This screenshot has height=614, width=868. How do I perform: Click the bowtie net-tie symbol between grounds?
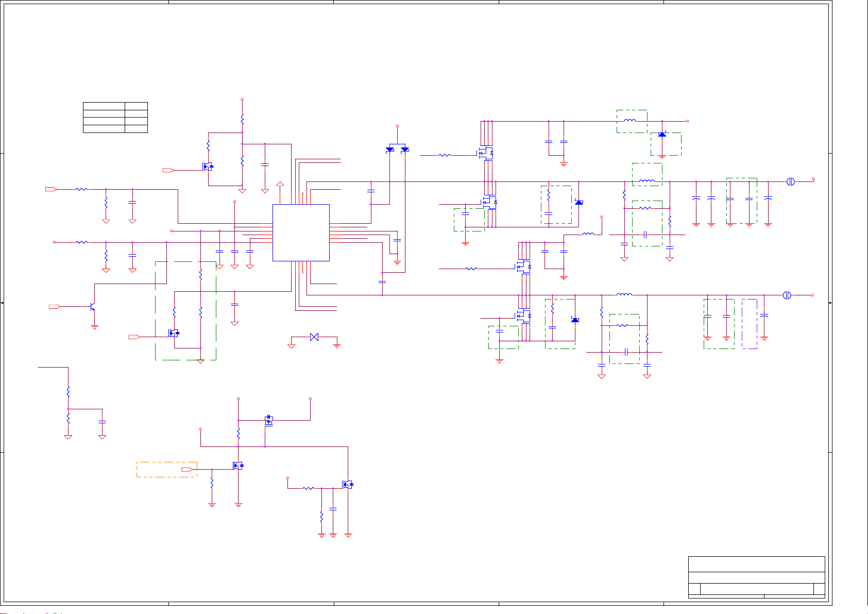pos(314,337)
